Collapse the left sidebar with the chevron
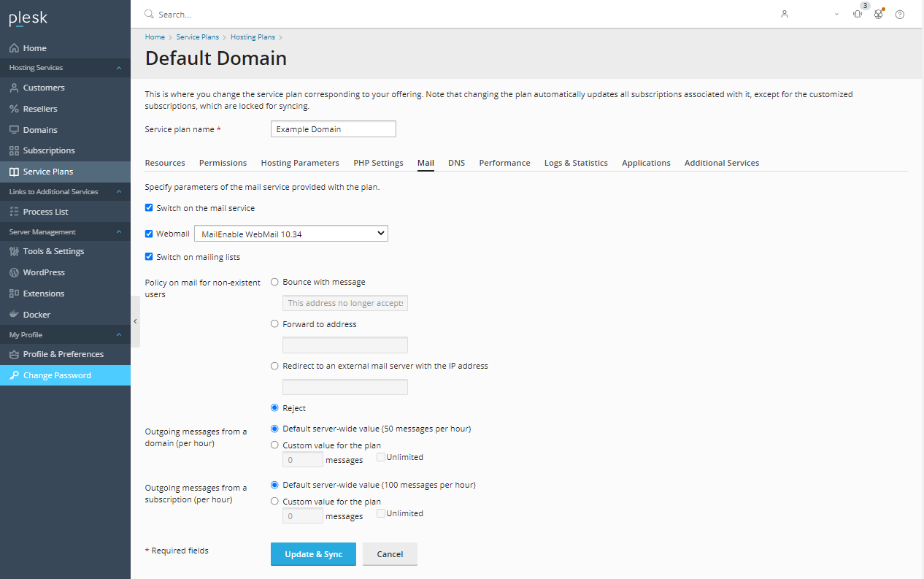 click(x=134, y=320)
